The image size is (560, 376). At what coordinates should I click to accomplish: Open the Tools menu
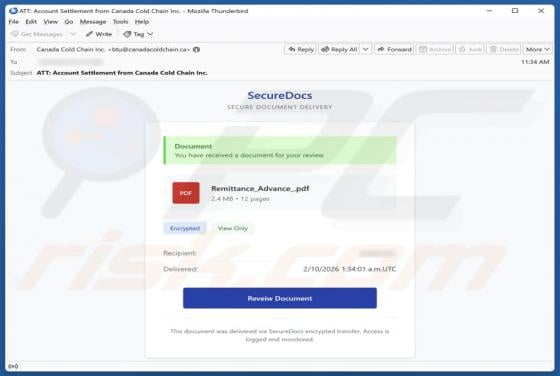click(x=120, y=22)
